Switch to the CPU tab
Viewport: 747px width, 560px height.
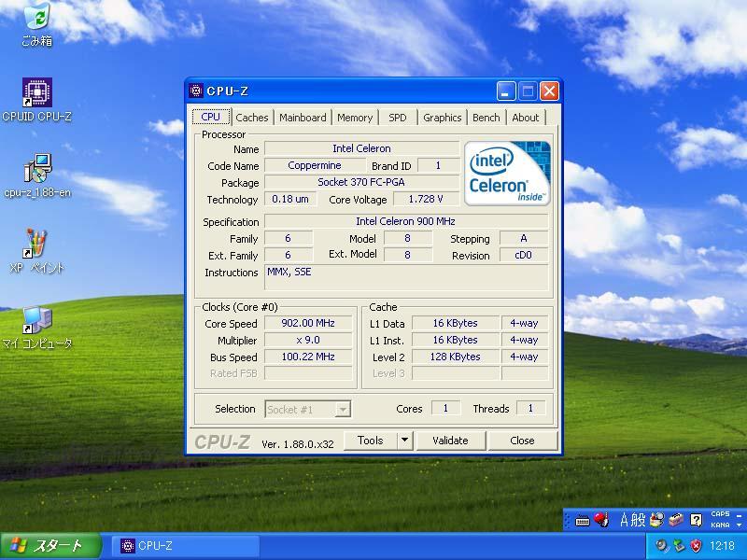(x=211, y=118)
